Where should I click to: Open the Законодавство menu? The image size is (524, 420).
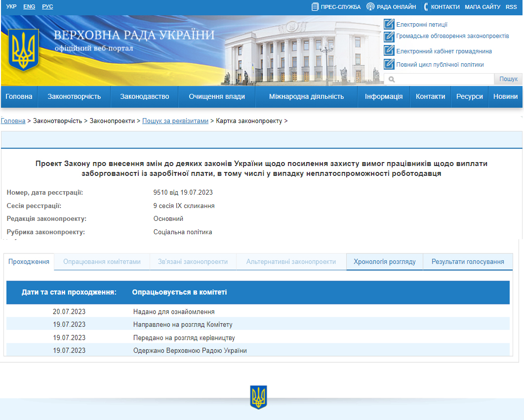145,97
